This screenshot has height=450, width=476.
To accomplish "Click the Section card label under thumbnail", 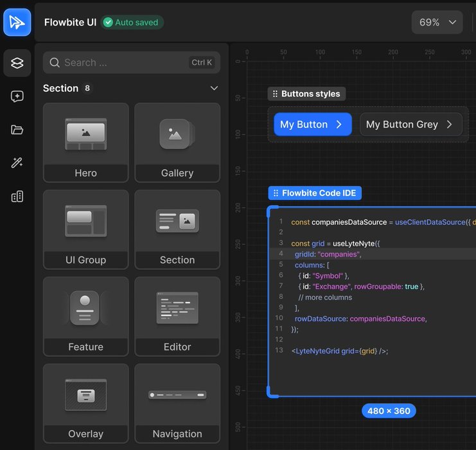I will click(x=177, y=260).
